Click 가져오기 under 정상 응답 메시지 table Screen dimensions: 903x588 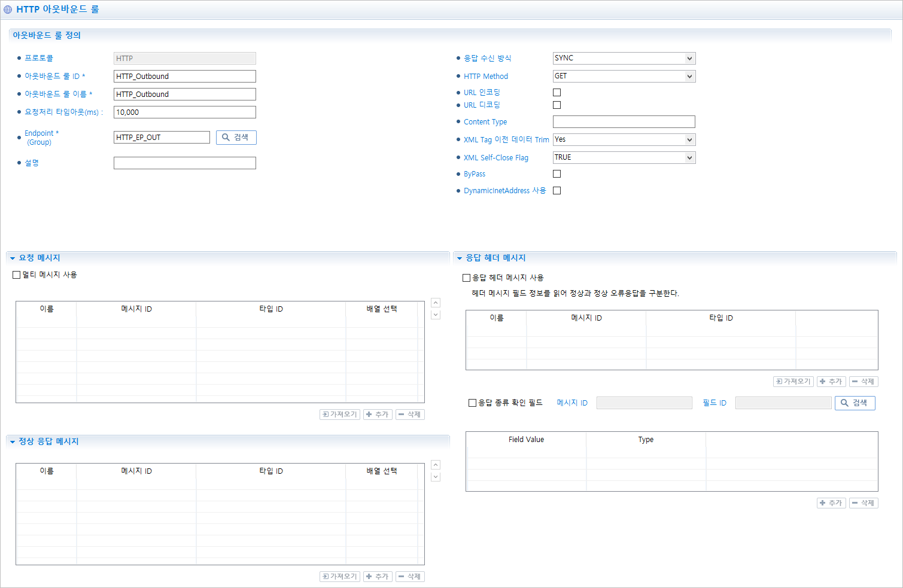[340, 577]
